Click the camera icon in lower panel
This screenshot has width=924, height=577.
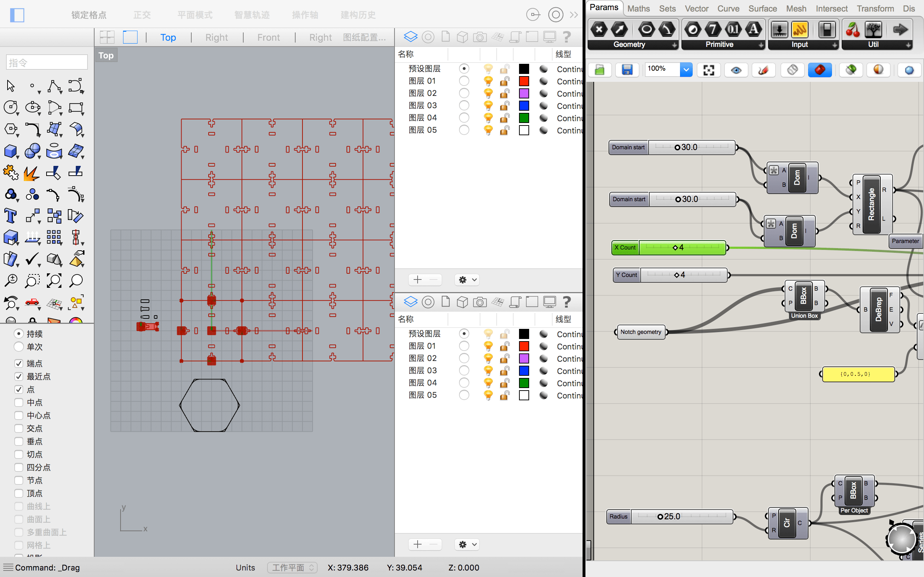tap(480, 302)
